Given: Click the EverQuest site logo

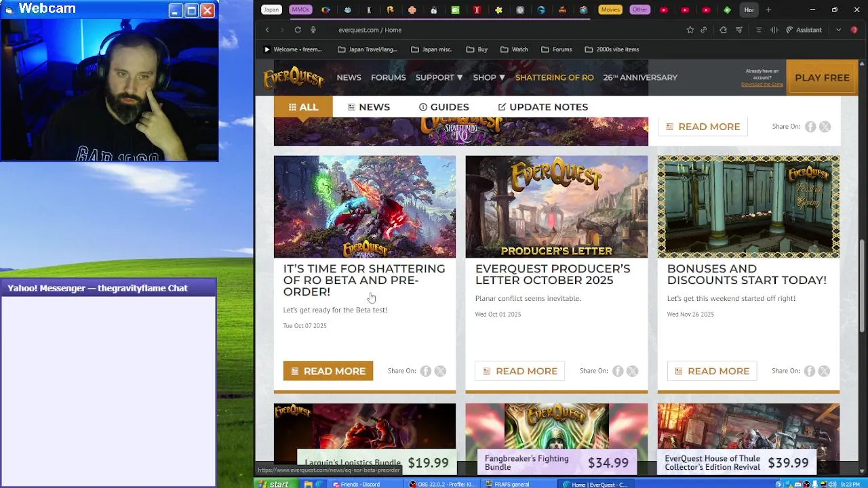Looking at the screenshot, I should coord(294,78).
